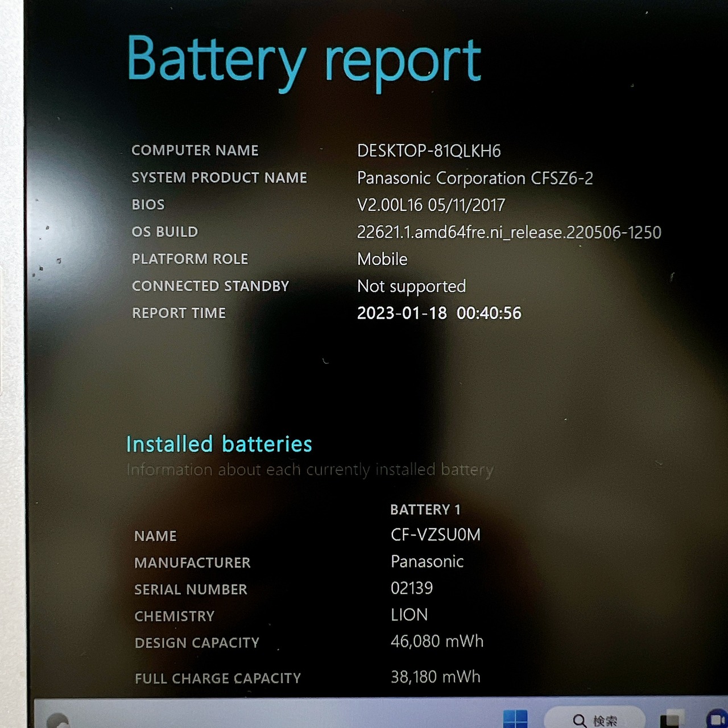Image resolution: width=728 pixels, height=728 pixels.
Task: Select BIOS value 'V2.00L16 05/11/2017'
Action: click(x=431, y=205)
